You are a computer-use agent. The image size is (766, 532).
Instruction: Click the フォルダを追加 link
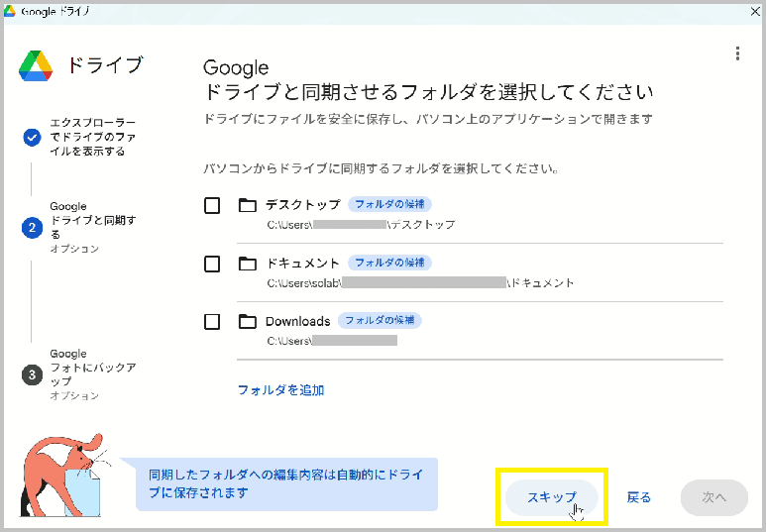[x=280, y=390]
